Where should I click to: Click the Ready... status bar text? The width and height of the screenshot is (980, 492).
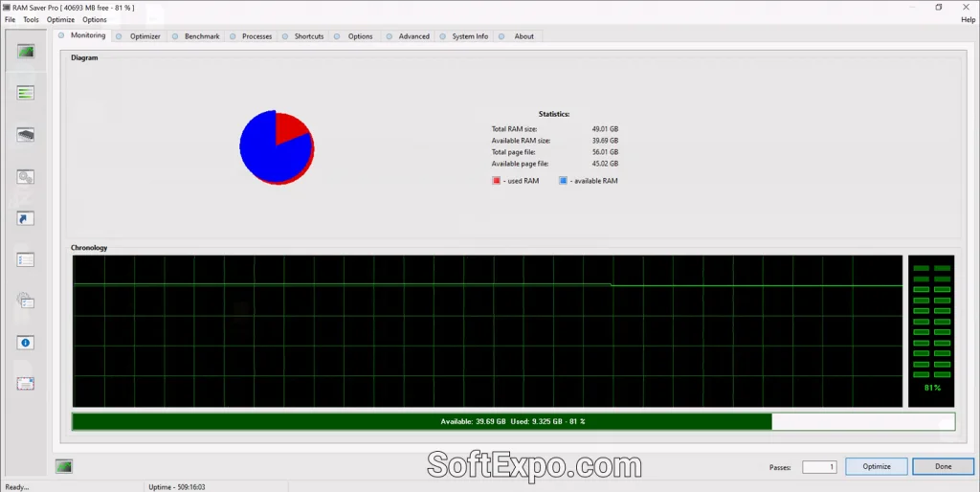pos(17,487)
